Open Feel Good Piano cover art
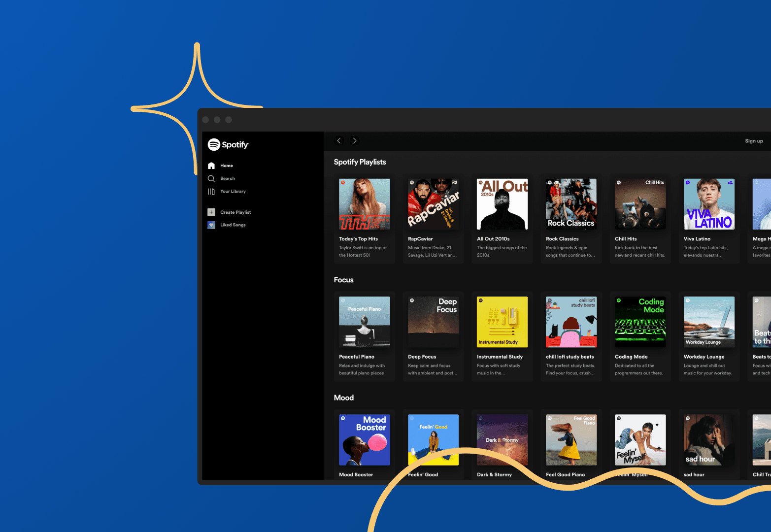 (571, 439)
